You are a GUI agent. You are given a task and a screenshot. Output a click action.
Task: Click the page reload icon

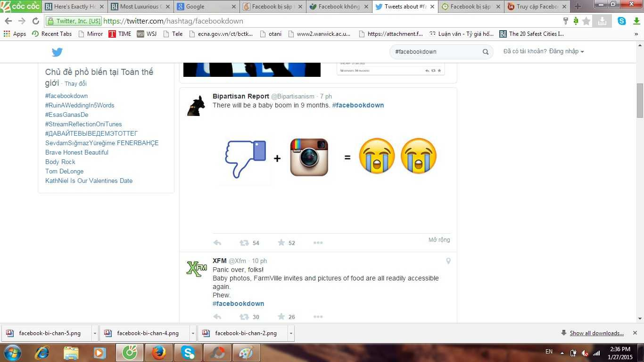click(35, 21)
